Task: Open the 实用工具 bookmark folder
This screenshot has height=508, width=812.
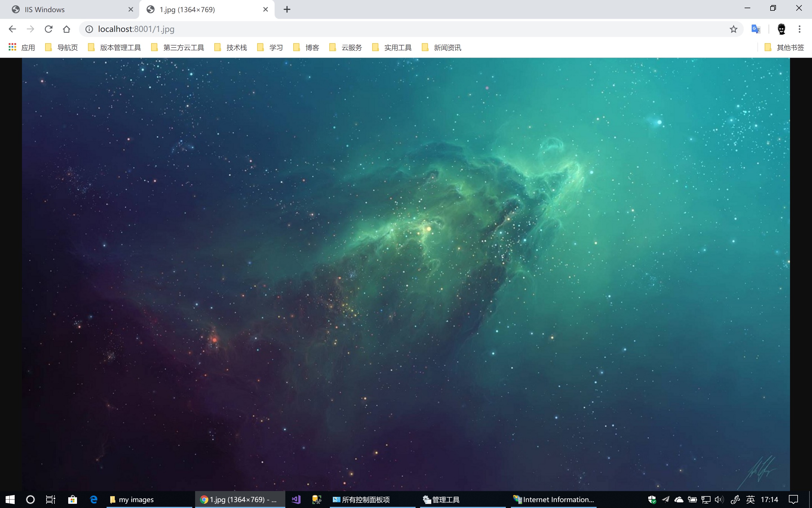Action: tap(392, 47)
